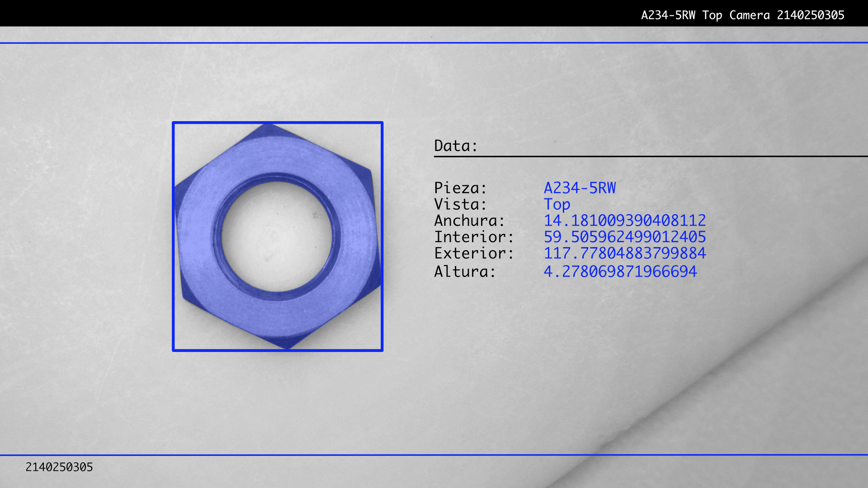Click the Vista: field label
Viewport: 868px width, 488px height.
[x=460, y=204]
